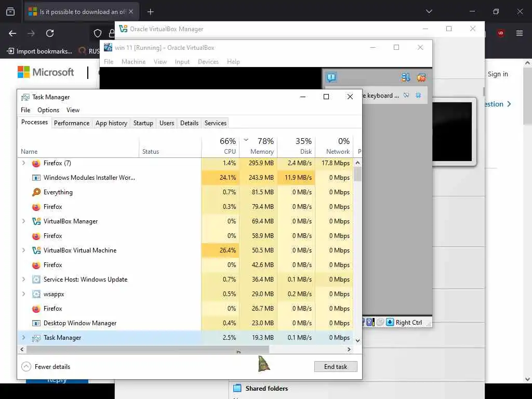Click Import bookmarks in the bookmarks bar
This screenshot has height=399, width=532.
(x=39, y=51)
